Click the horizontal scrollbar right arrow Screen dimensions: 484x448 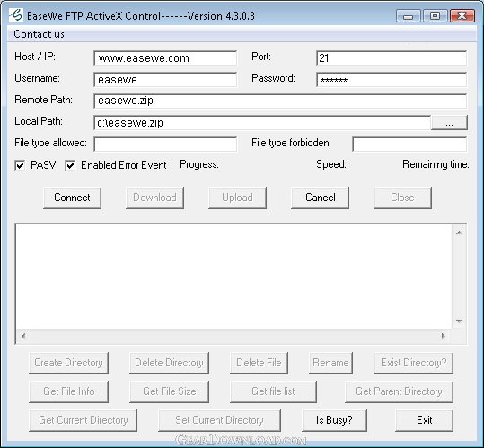[x=444, y=336]
